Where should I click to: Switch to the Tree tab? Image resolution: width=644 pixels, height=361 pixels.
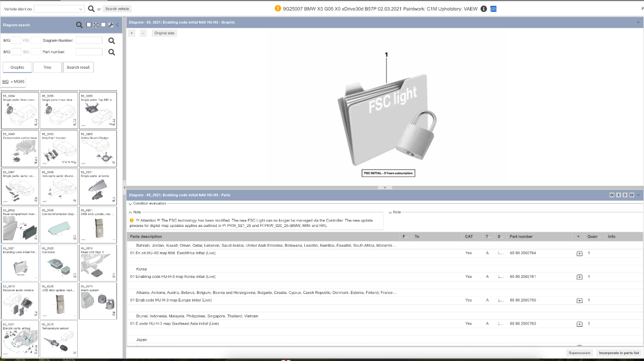47,67
